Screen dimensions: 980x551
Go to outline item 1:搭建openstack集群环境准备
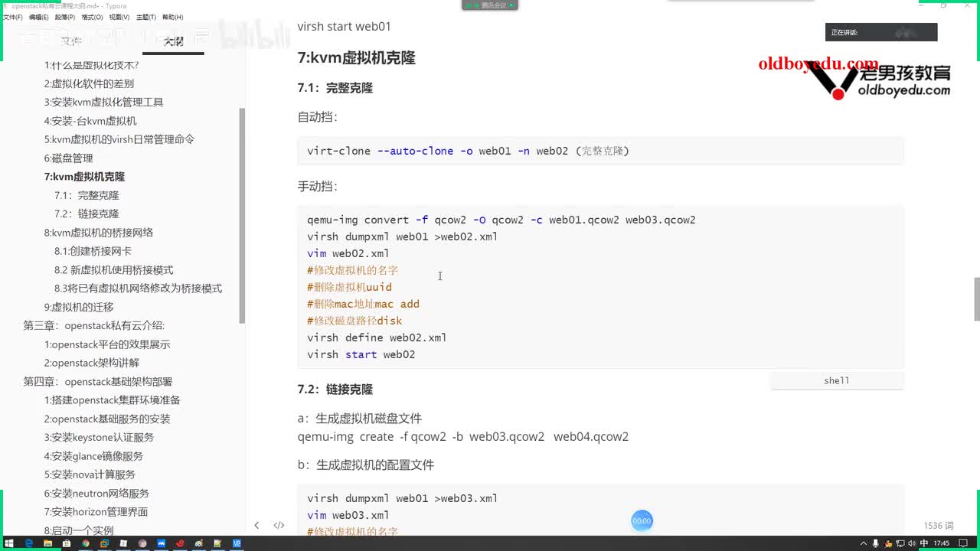click(112, 400)
